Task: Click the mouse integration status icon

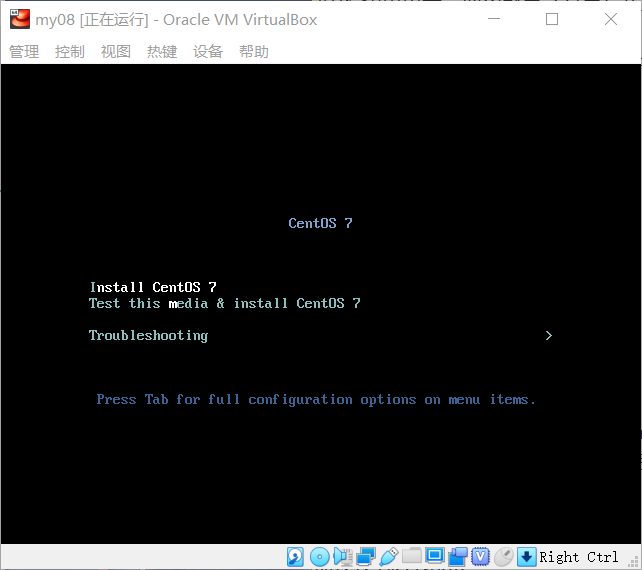Action: pos(504,556)
